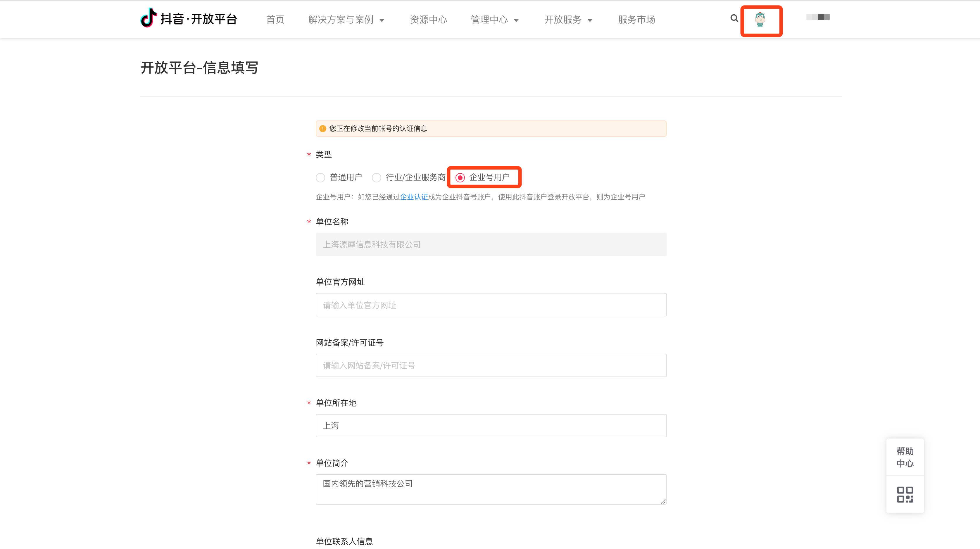The image size is (980, 549).
Task: Open the 帮助中心 floating button
Action: coord(905,457)
